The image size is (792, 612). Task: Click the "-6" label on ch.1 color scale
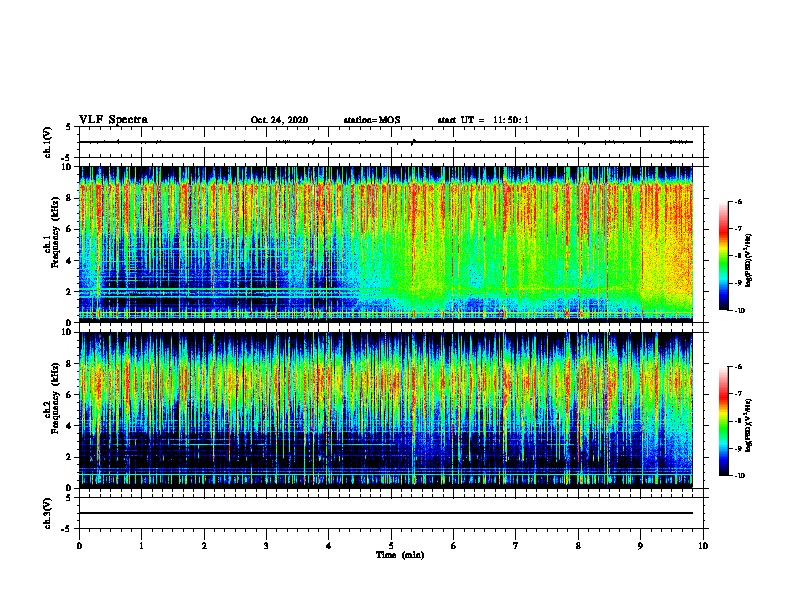[738, 202]
